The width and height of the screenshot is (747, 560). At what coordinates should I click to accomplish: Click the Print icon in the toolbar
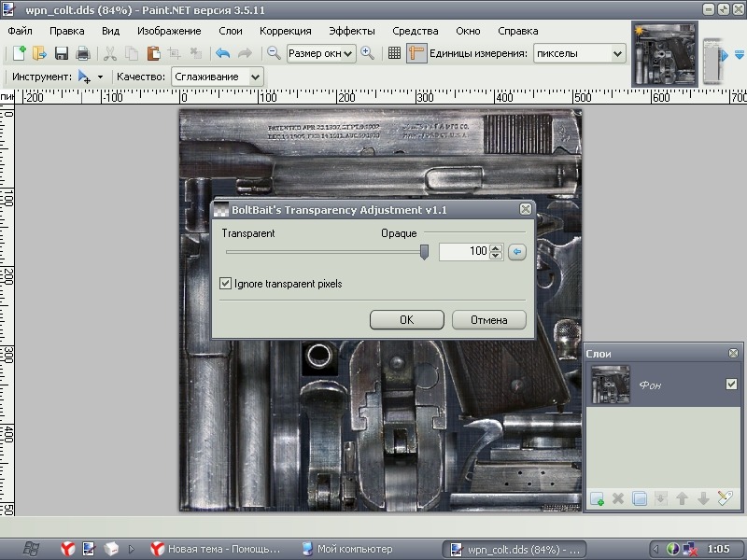[83, 53]
